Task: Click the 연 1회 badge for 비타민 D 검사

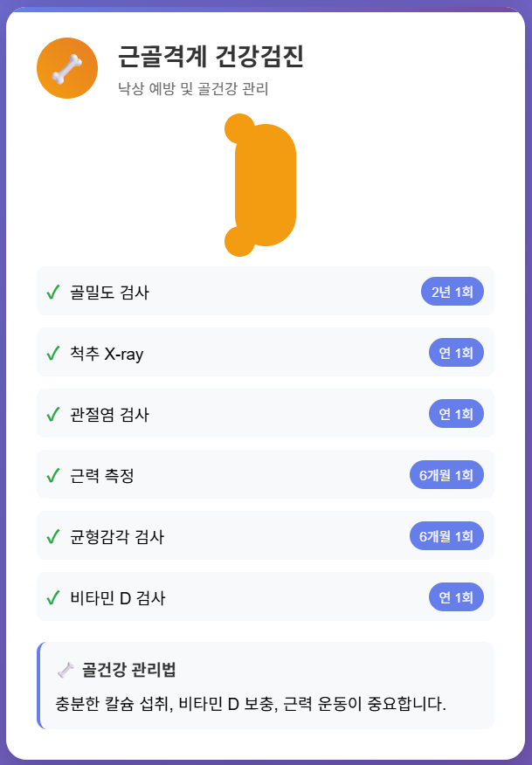Action: [455, 596]
